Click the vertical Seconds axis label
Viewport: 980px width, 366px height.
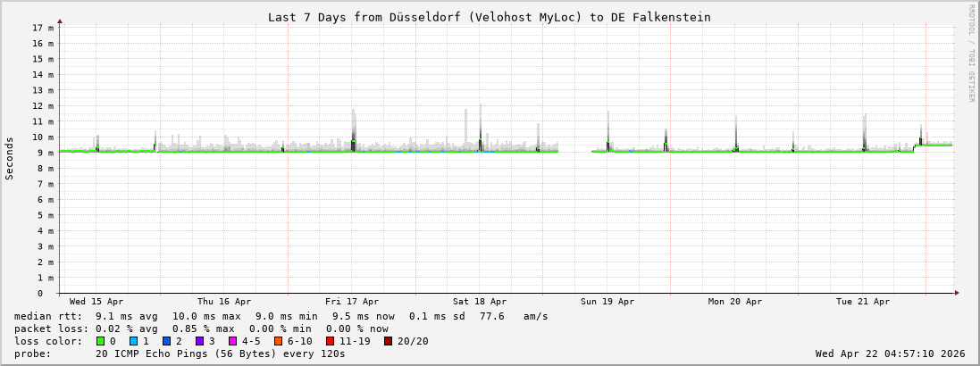10,158
